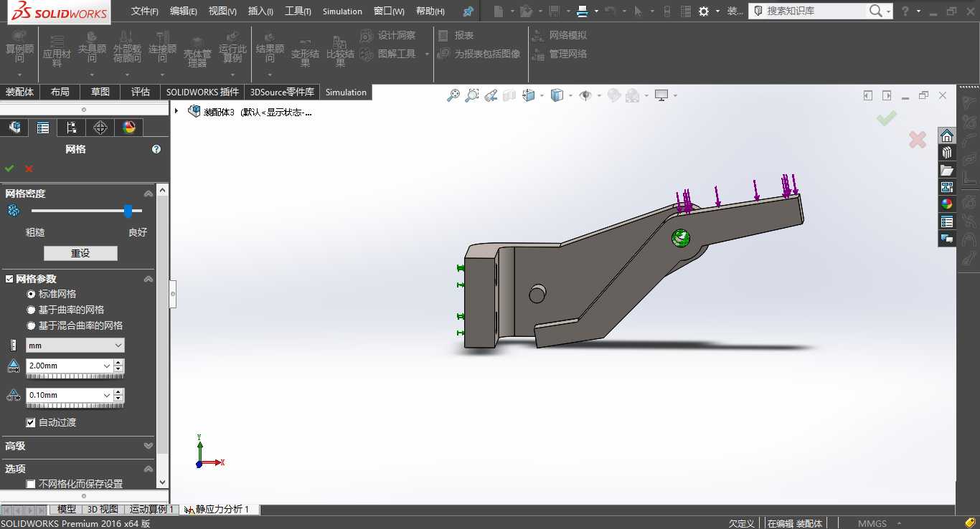
Task: Switch to the 运动算例 1 bottom tab
Action: coord(151,510)
